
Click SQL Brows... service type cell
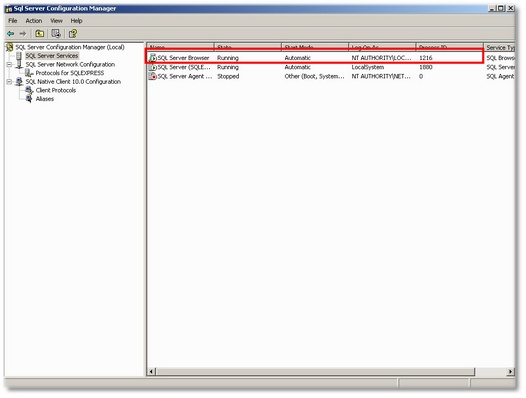tap(501, 58)
